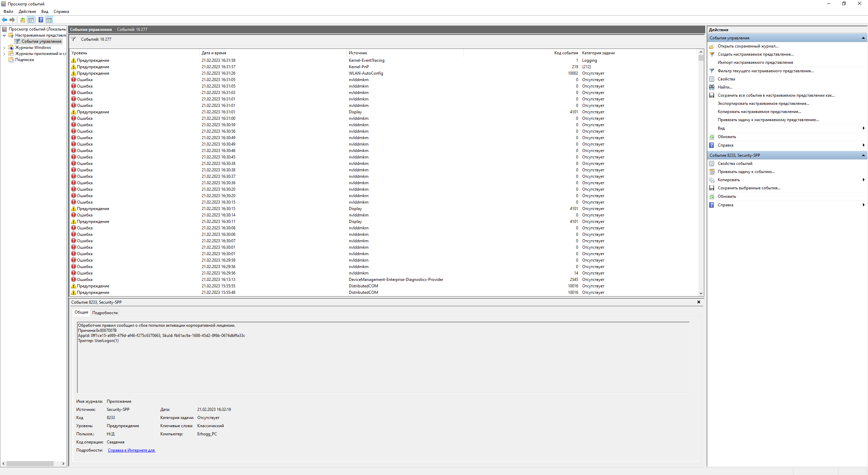
Task: Expand the Журналы Windows tree node
Action: (4, 47)
